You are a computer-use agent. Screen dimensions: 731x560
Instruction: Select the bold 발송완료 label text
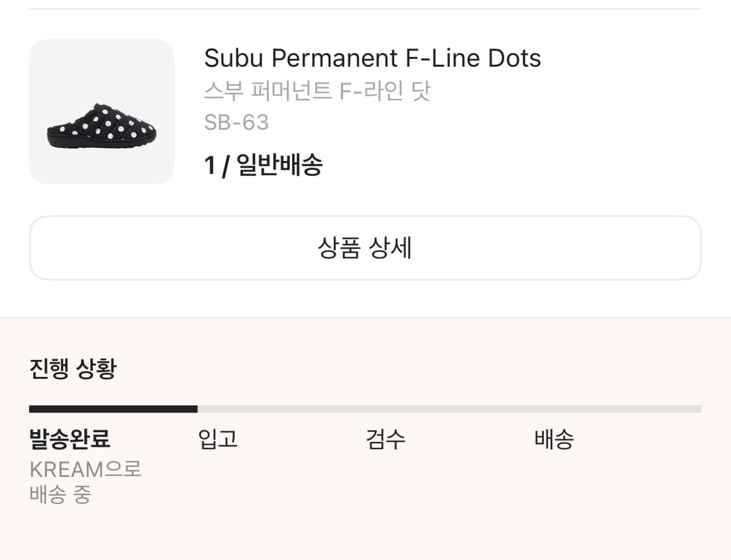(x=70, y=440)
